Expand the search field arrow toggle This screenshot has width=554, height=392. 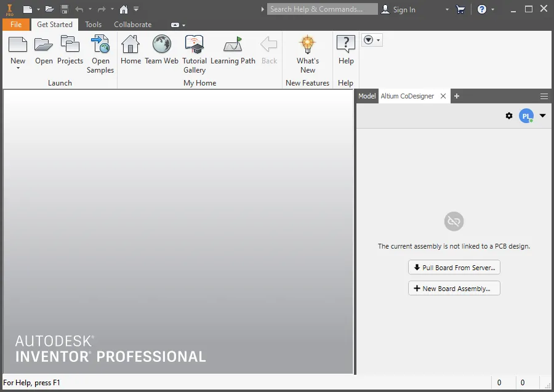pos(262,9)
